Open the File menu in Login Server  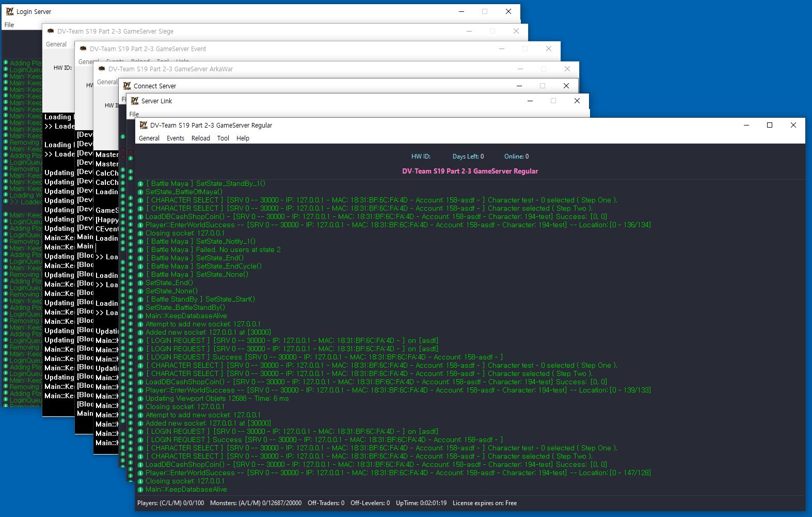click(9, 25)
